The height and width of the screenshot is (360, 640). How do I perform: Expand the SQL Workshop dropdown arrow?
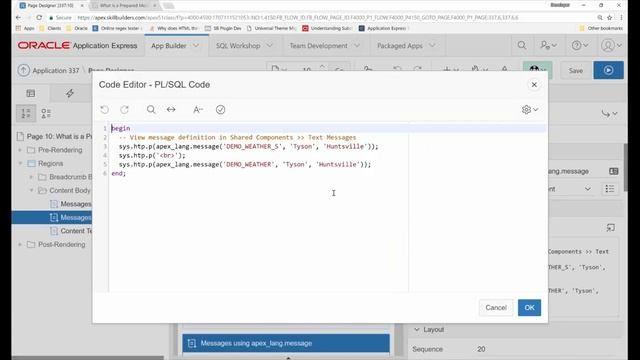click(269, 46)
